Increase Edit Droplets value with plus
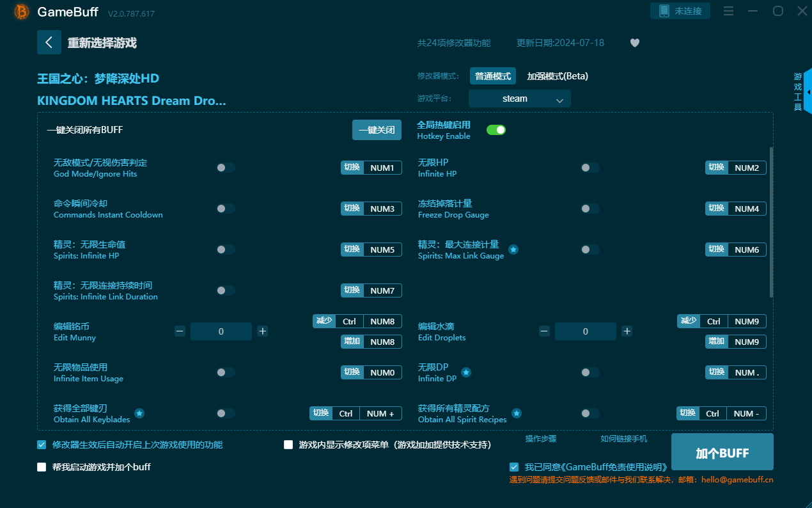This screenshot has height=508, width=812. point(627,331)
